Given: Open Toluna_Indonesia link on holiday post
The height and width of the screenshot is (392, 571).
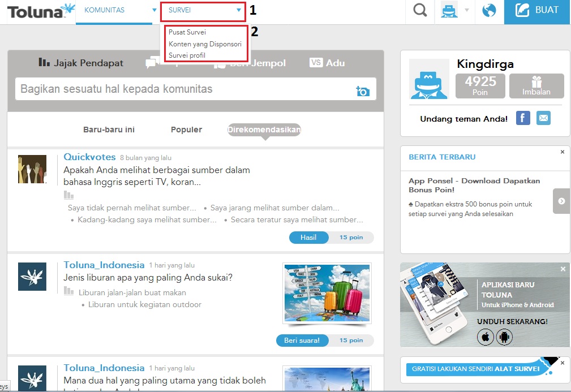Looking at the screenshot, I should point(104,265).
